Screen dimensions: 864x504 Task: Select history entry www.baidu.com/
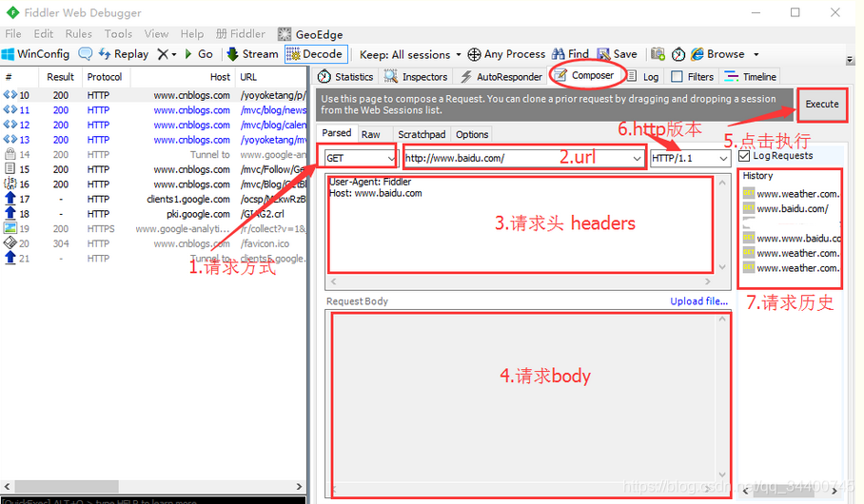pos(792,209)
